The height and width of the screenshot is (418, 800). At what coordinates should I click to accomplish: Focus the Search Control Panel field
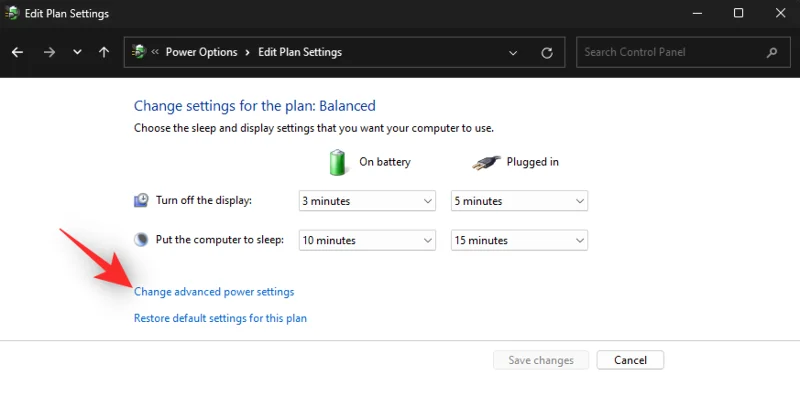(x=670, y=52)
